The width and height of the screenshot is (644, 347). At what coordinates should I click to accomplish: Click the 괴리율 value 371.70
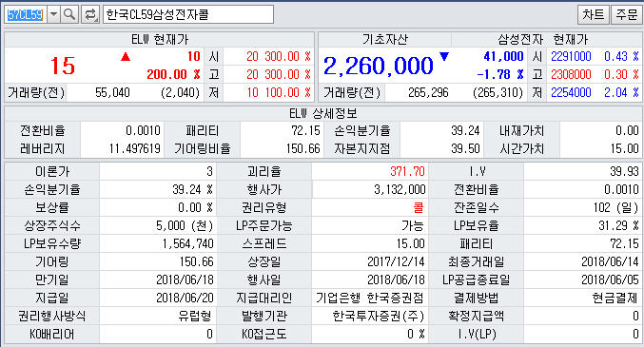tap(407, 171)
